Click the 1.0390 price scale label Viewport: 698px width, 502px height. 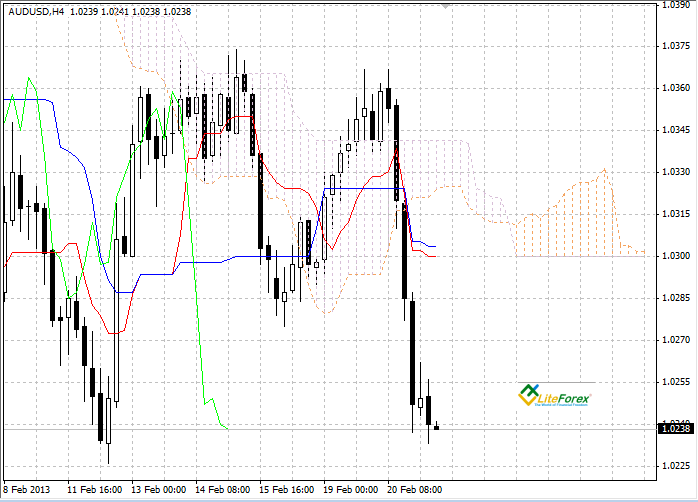[676, 4]
